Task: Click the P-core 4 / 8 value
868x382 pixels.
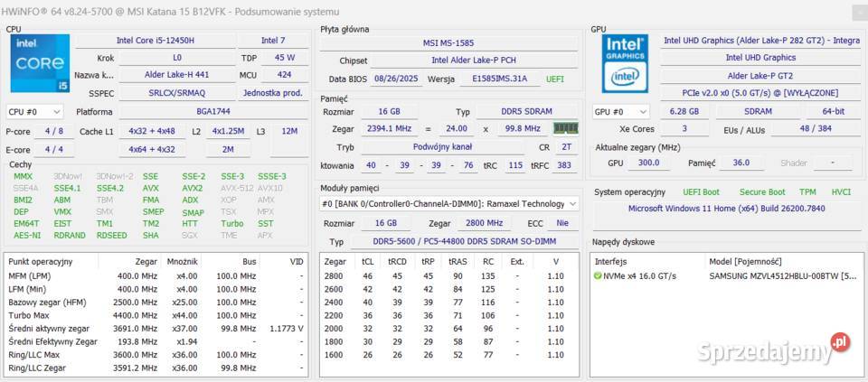Action: [x=53, y=132]
